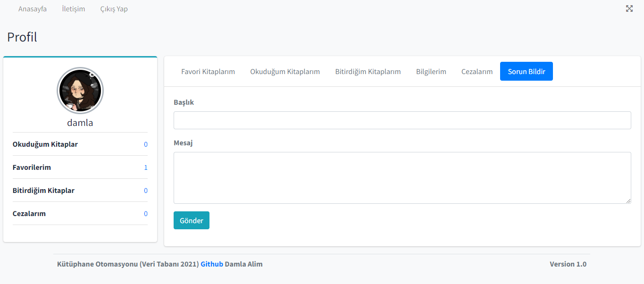Open the İletişim page
Viewport: 644px width, 284px height.
point(73,8)
